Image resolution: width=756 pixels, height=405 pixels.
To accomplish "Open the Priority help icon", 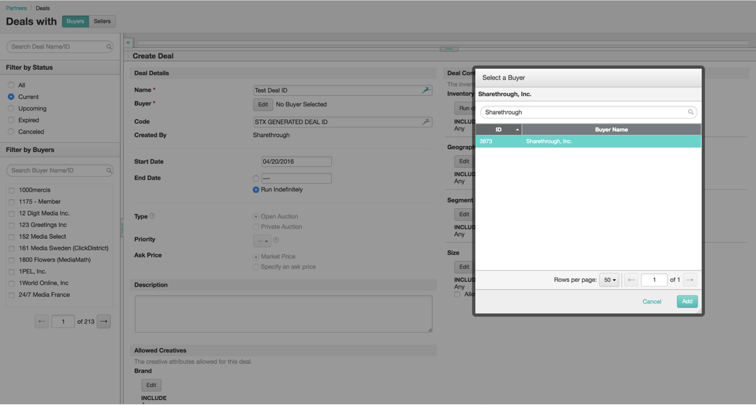I will click(x=276, y=240).
